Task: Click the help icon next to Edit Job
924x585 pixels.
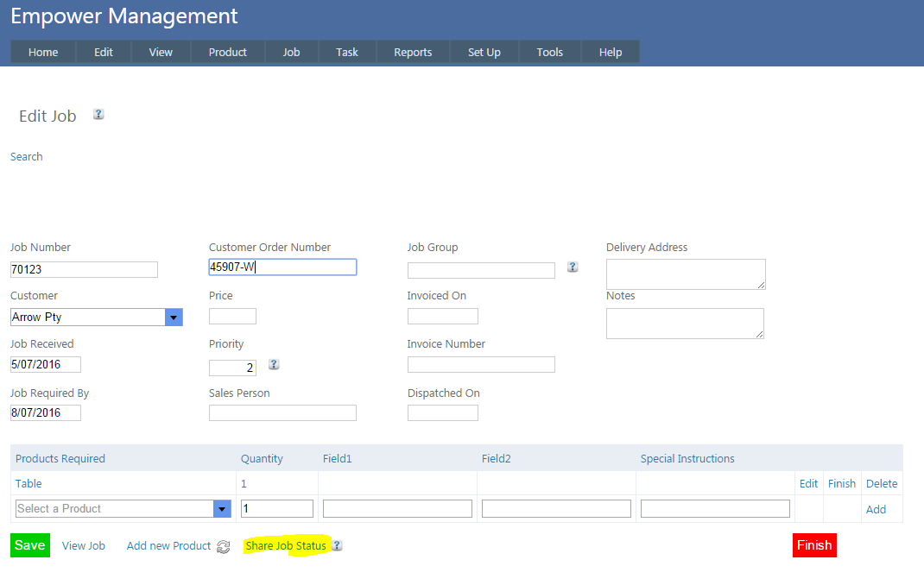Action: (x=98, y=114)
